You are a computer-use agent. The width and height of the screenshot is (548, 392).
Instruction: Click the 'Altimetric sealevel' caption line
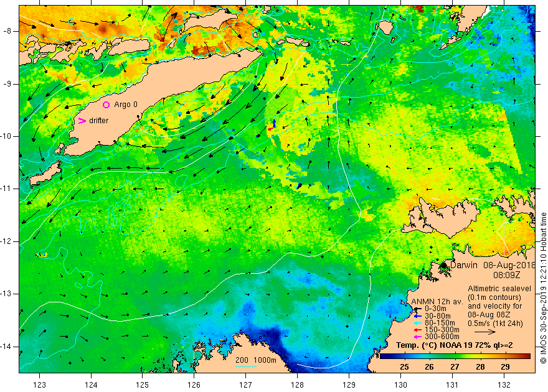(499, 289)
